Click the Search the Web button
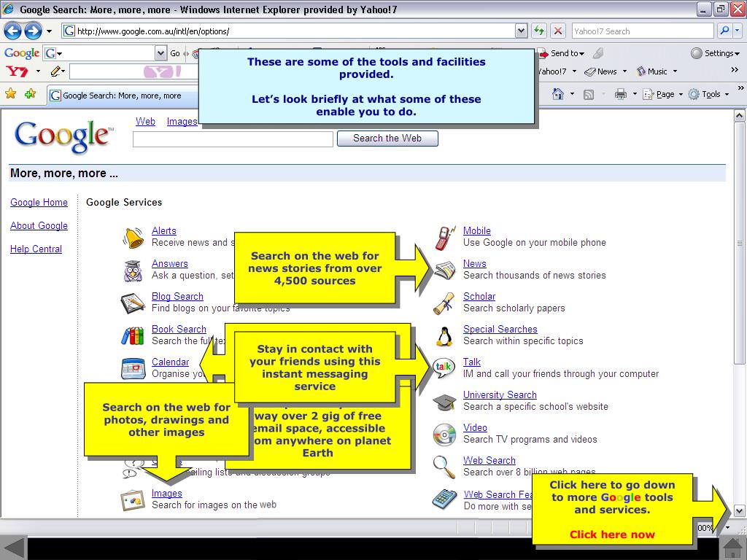 [387, 138]
